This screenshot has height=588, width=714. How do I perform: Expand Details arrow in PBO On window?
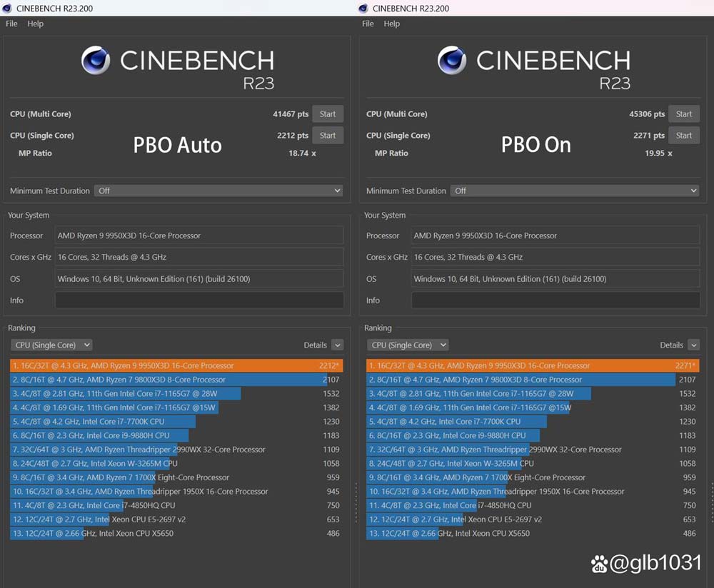click(x=693, y=345)
